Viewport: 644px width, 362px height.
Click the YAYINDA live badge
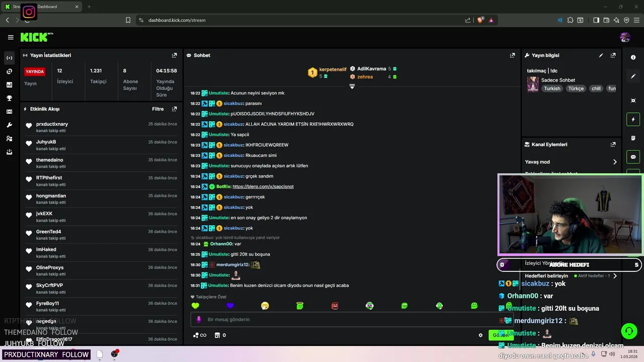pos(35,71)
